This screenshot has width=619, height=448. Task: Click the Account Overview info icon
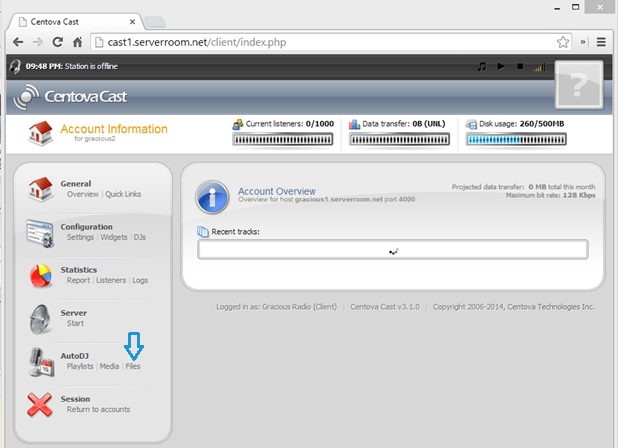coord(212,197)
